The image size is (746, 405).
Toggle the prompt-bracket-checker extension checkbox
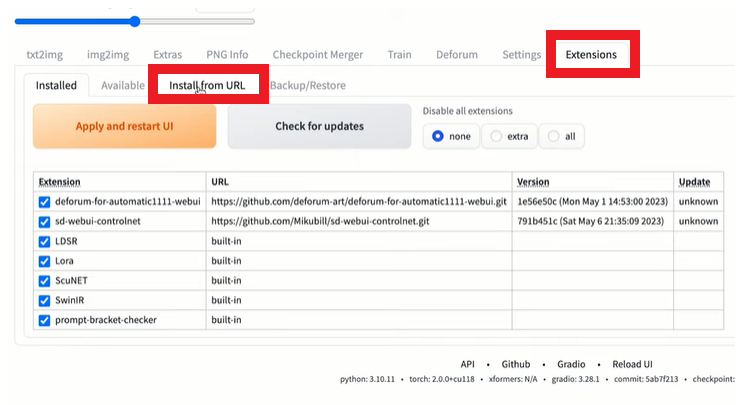(x=44, y=320)
